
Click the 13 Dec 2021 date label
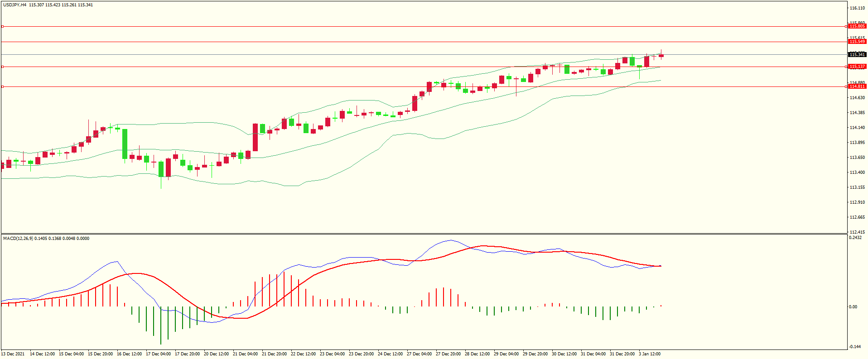[13, 354]
